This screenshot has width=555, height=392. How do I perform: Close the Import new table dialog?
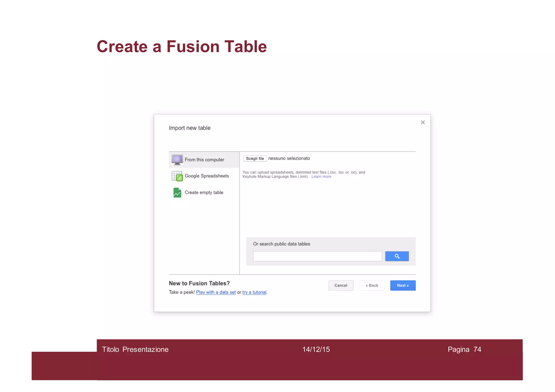(x=423, y=122)
